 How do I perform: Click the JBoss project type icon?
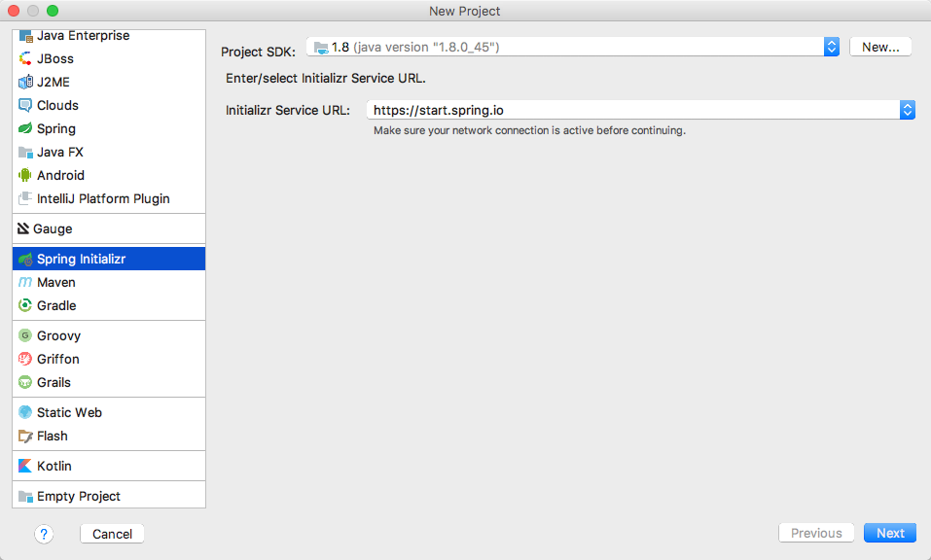tap(25, 58)
